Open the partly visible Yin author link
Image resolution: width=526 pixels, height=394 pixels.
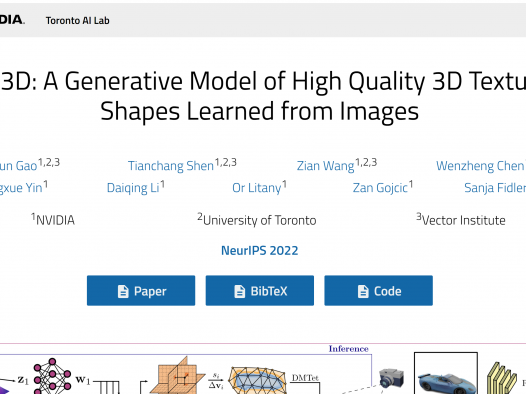point(21,188)
